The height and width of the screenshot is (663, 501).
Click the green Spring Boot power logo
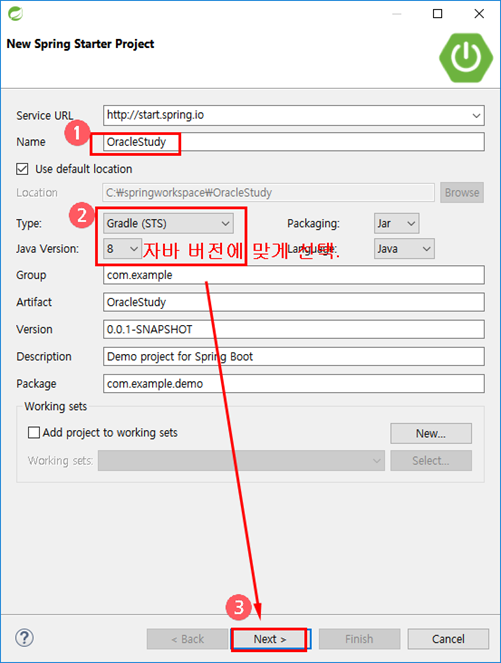tap(465, 58)
